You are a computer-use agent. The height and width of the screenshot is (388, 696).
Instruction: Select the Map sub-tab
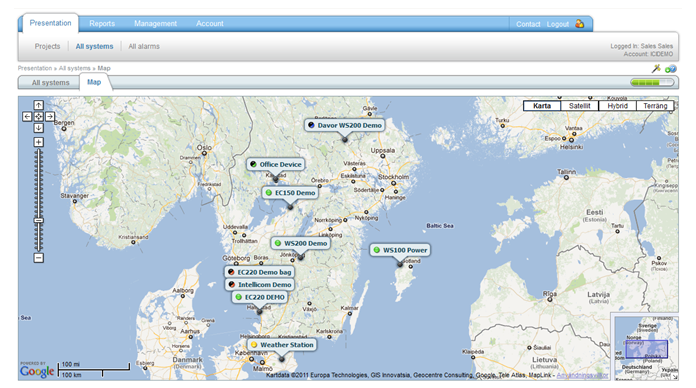point(94,82)
